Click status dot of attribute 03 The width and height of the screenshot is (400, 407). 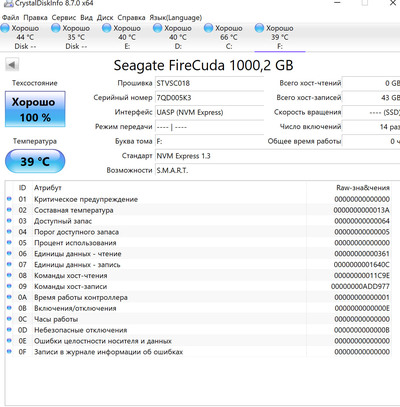(x=9, y=221)
